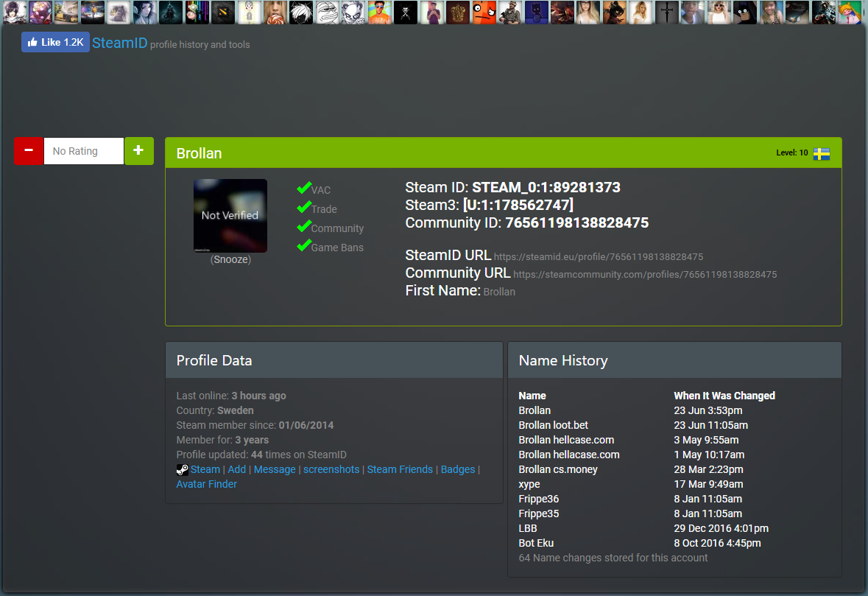Click the 'Frippe36' name history entry
Image resolution: width=868 pixels, height=596 pixels.
point(539,499)
